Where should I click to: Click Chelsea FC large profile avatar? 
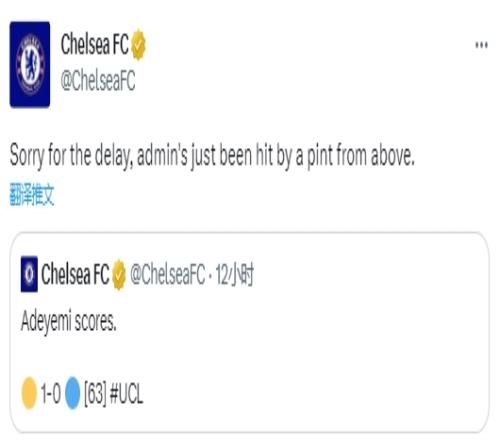pos(30,64)
